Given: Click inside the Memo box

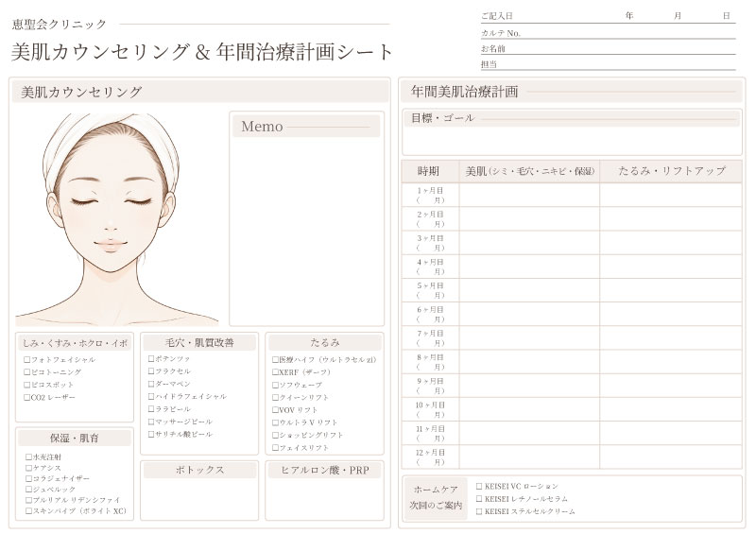Looking at the screenshot, I should coord(306,232).
